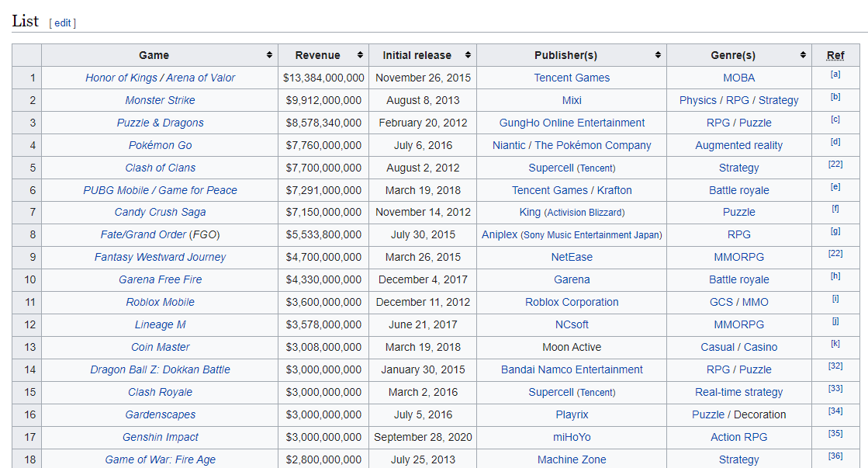Open the miHoYo publisher link
This screenshot has height=468, width=868.
(572, 437)
